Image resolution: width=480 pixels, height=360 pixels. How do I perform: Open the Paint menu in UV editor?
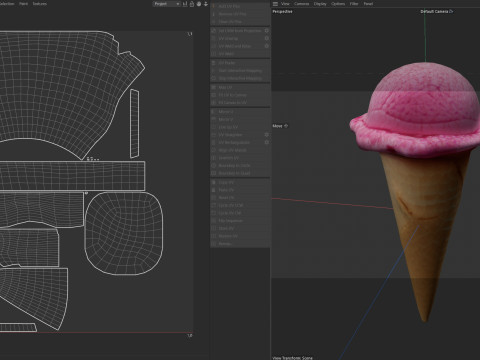tap(23, 4)
